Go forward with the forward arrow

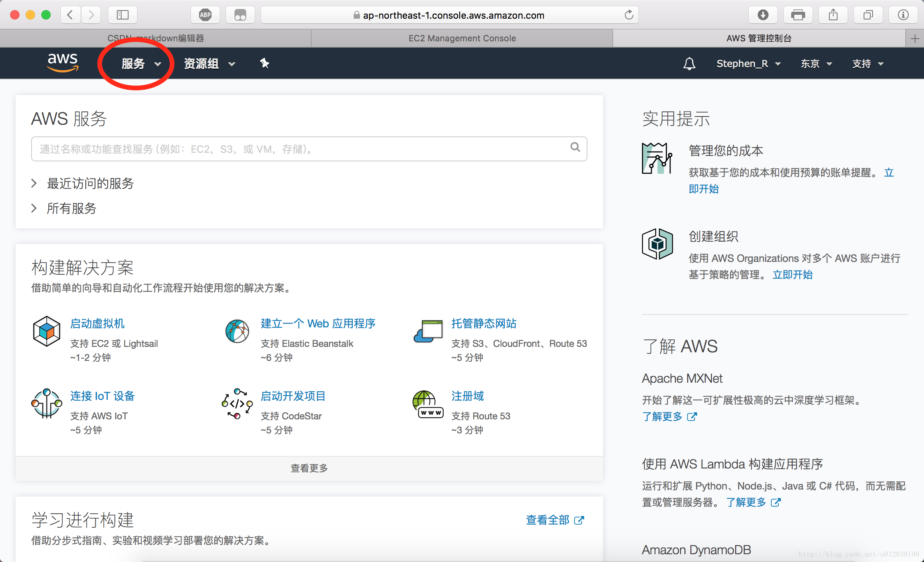click(x=91, y=15)
